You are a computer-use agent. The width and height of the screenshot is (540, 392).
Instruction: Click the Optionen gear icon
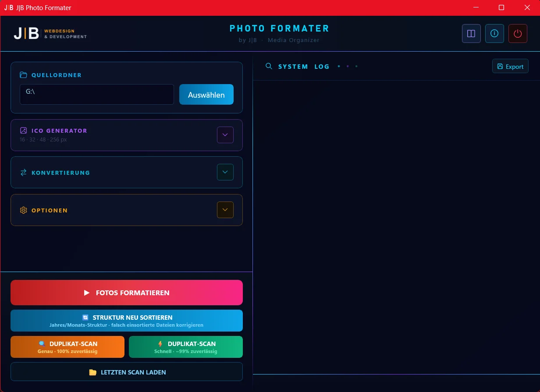tap(24, 210)
